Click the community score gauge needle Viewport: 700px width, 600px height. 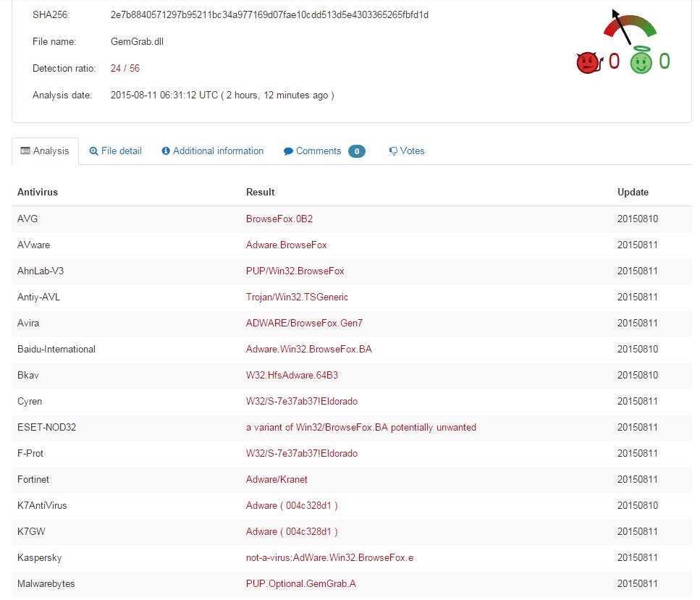click(621, 27)
